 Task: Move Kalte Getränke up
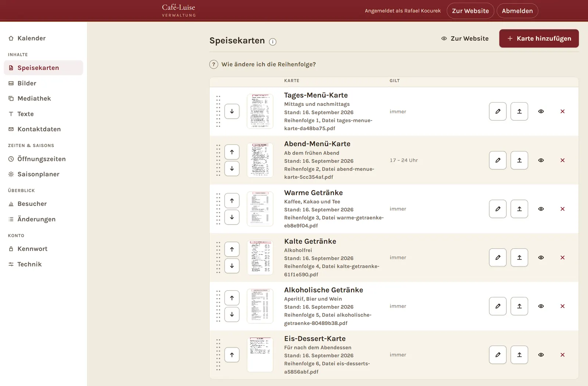point(232,249)
